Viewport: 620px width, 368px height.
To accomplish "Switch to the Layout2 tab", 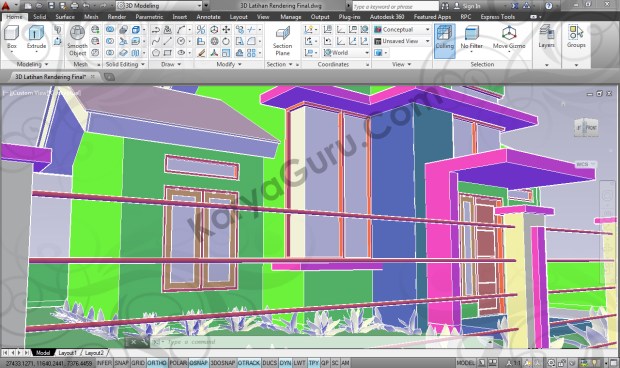I will coord(94,353).
